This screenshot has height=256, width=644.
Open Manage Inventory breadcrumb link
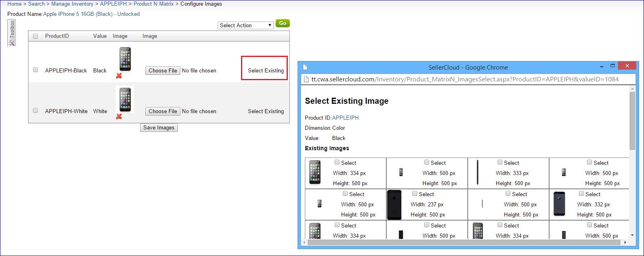tap(72, 4)
